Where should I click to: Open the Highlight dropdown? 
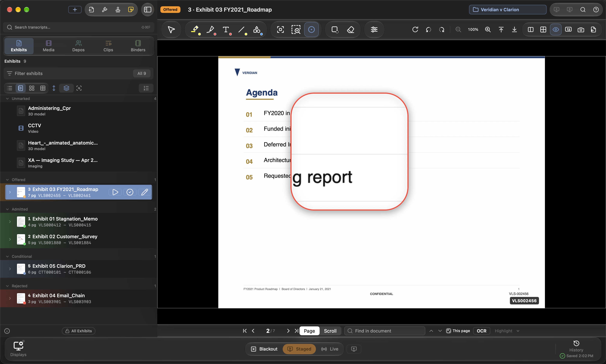(x=507, y=331)
